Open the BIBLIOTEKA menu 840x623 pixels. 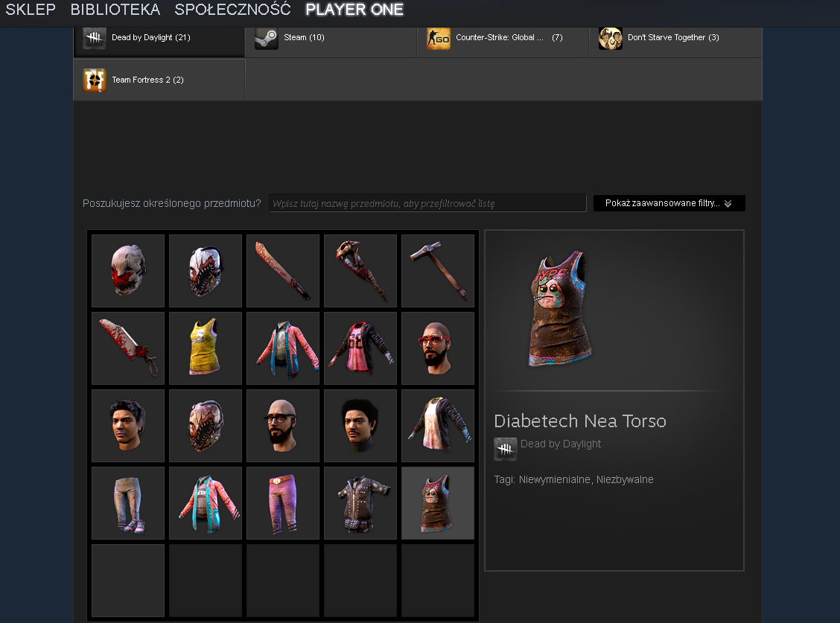pos(115,10)
